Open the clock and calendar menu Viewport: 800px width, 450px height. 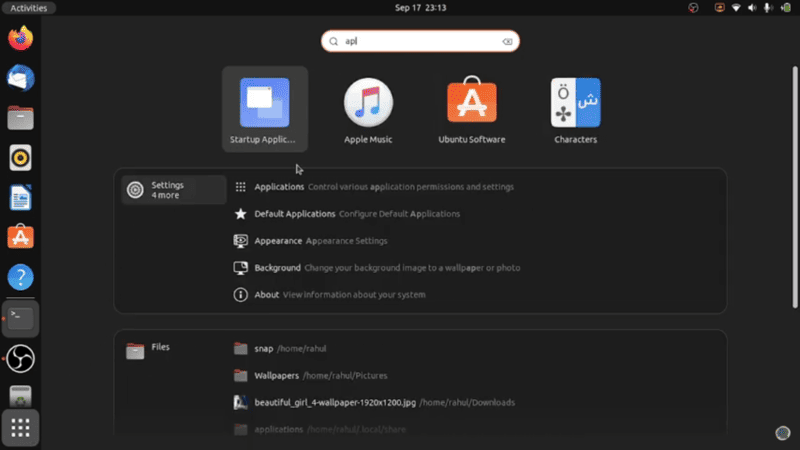click(420, 8)
